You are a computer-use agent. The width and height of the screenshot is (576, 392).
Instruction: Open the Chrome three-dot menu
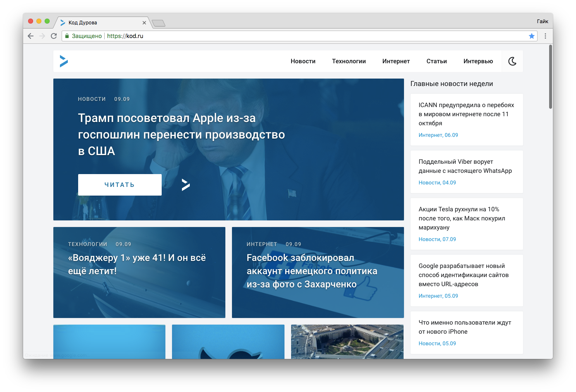pos(545,36)
